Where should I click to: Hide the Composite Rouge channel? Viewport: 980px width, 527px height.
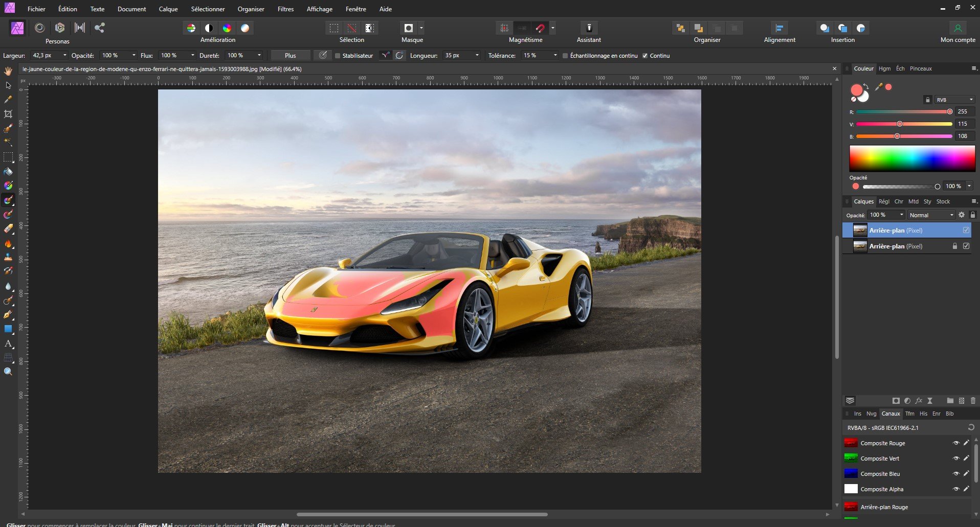pos(956,443)
